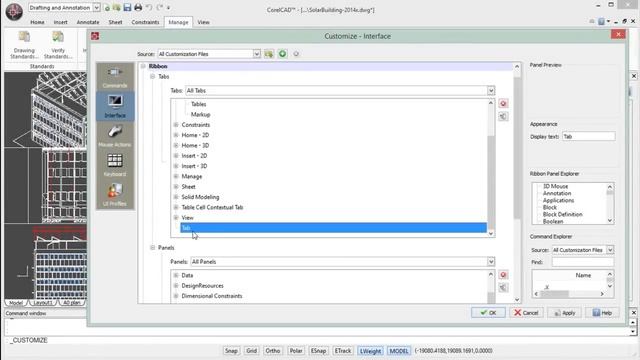Toggle Polar tracking in the status bar
The width and height of the screenshot is (640, 360).
point(296,351)
